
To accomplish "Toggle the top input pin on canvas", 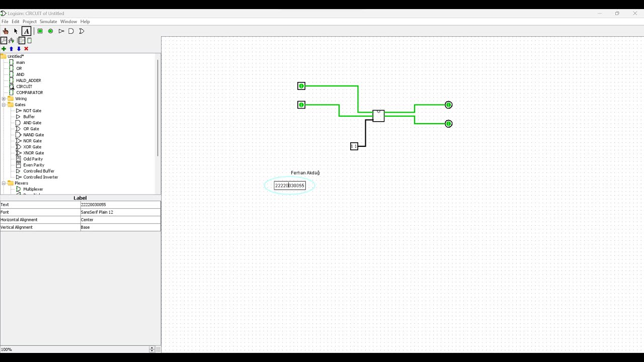I will 301,86.
